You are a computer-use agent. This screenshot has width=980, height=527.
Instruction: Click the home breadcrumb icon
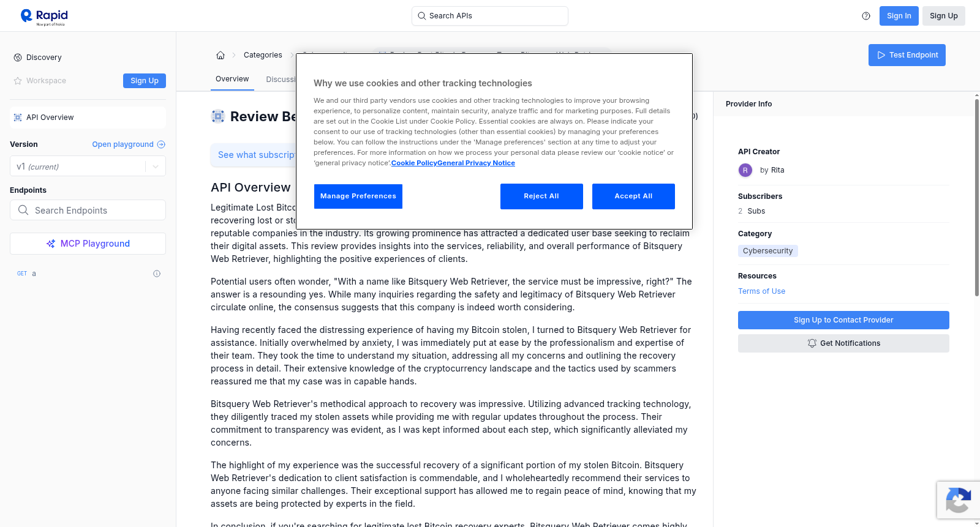221,55
